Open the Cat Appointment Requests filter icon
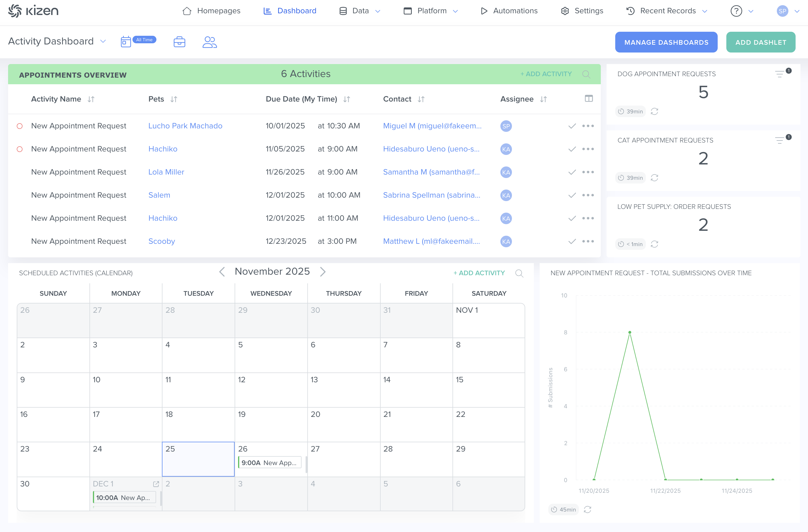 (x=779, y=140)
